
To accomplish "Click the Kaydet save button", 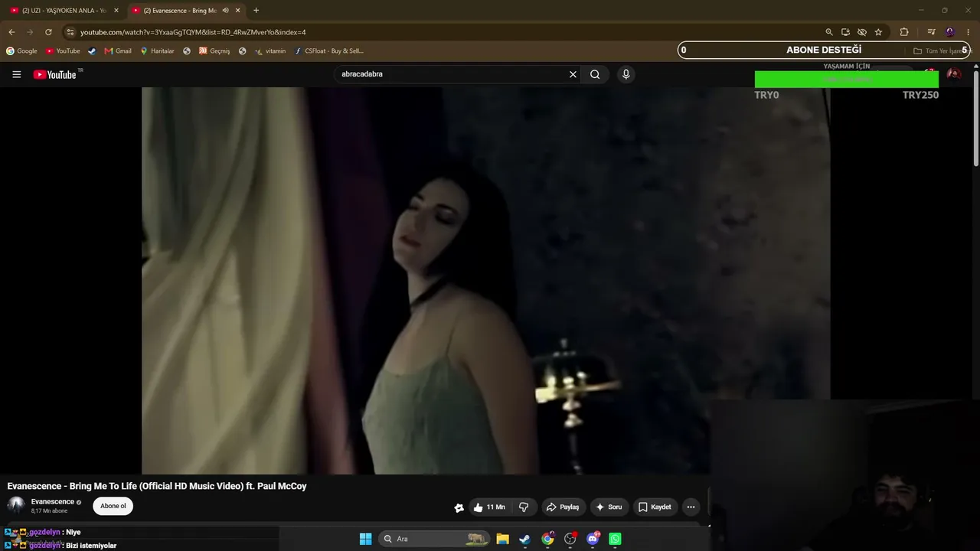I will 655,507.
